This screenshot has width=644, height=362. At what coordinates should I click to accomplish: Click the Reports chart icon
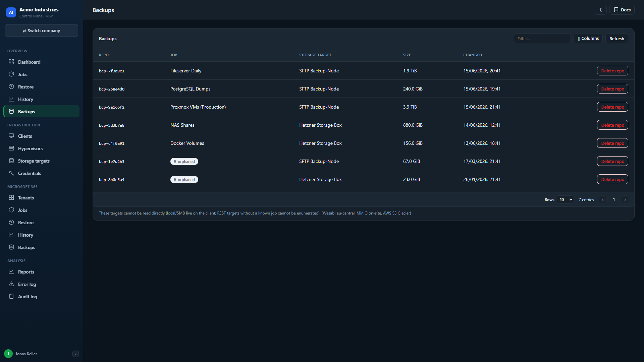tap(11, 272)
